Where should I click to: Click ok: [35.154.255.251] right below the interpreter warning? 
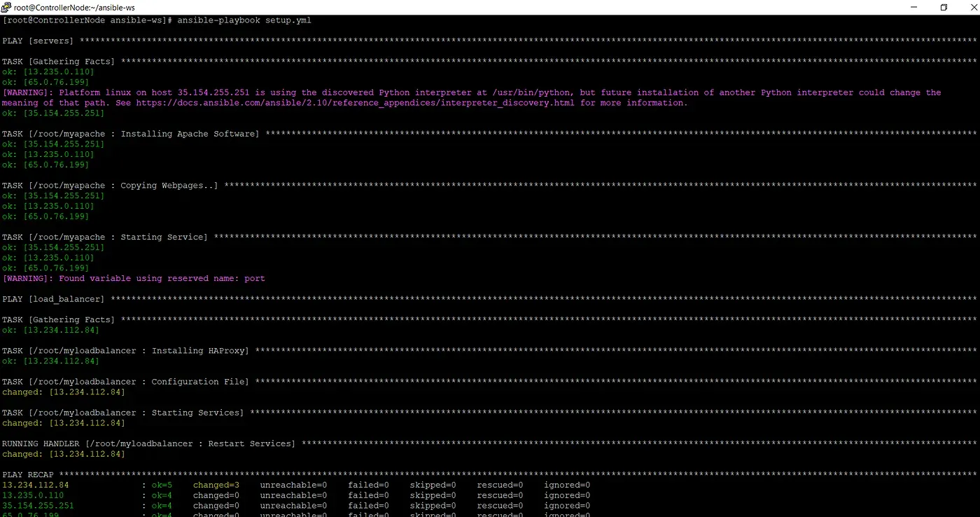point(53,113)
